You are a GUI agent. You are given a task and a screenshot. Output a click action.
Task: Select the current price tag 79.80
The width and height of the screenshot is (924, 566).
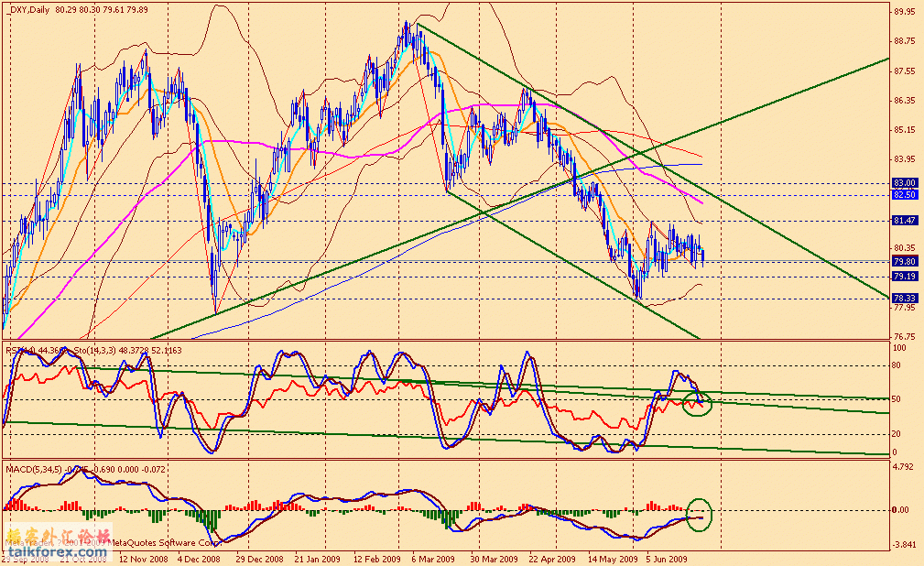coord(905,261)
